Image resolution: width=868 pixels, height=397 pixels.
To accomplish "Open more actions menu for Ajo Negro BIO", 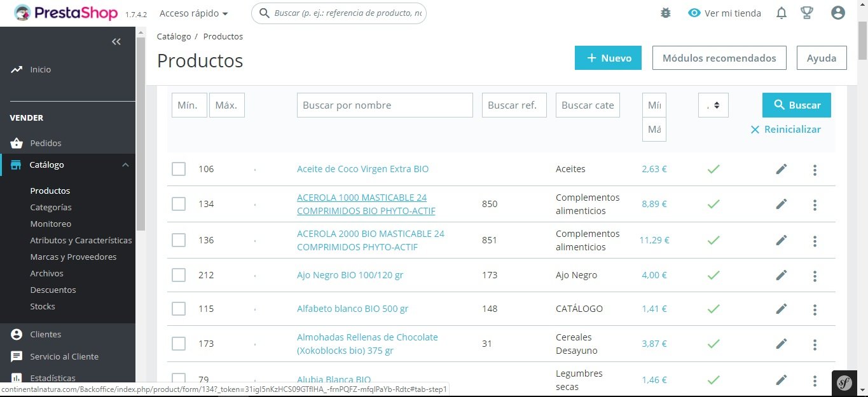I will [815, 276].
